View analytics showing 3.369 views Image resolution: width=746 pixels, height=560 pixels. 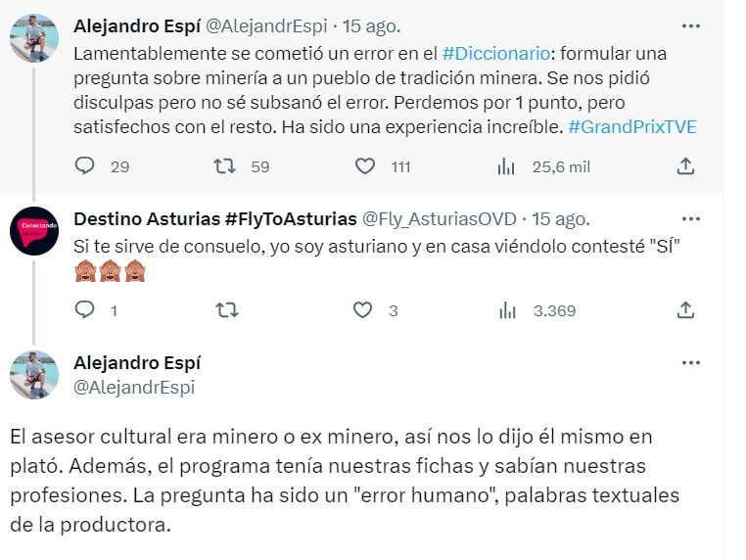[x=506, y=310]
